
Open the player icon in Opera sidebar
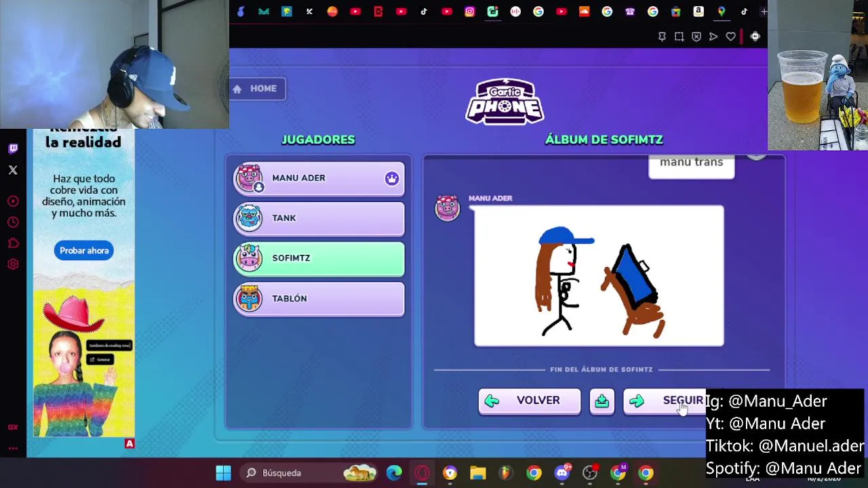pyautogui.click(x=13, y=201)
